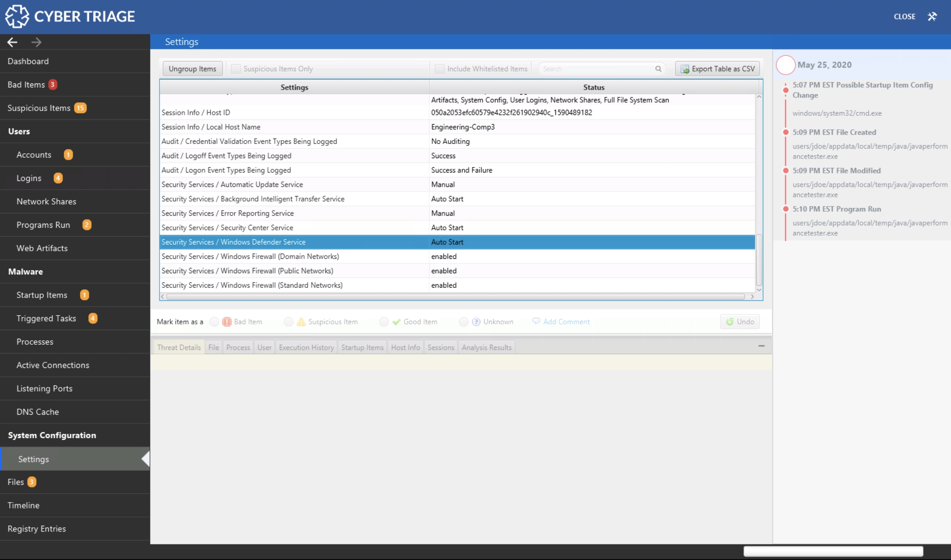Select the Session Info / Host ID row
951x560 pixels.
tap(457, 112)
